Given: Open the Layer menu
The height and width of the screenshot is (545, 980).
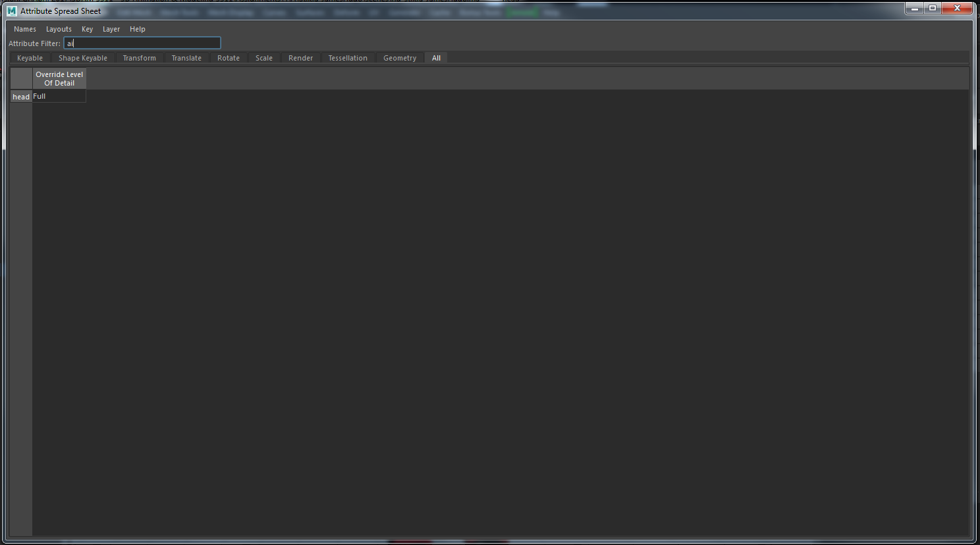Looking at the screenshot, I should tap(111, 29).
